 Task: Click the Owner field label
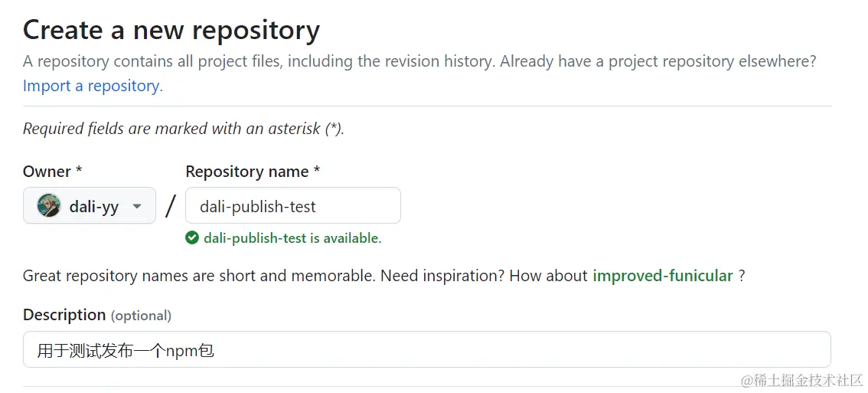point(52,172)
